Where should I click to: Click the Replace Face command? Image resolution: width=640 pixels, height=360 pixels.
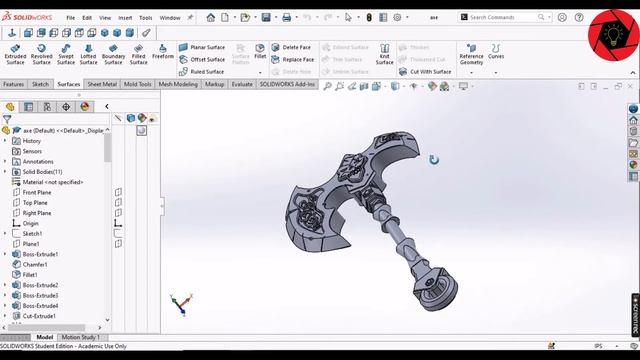(x=293, y=60)
